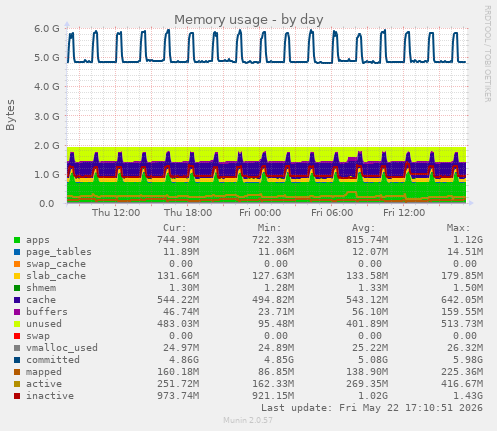Click the graph title Memory usage - by day
Image resolution: width=497 pixels, height=431 pixels.
249,20
